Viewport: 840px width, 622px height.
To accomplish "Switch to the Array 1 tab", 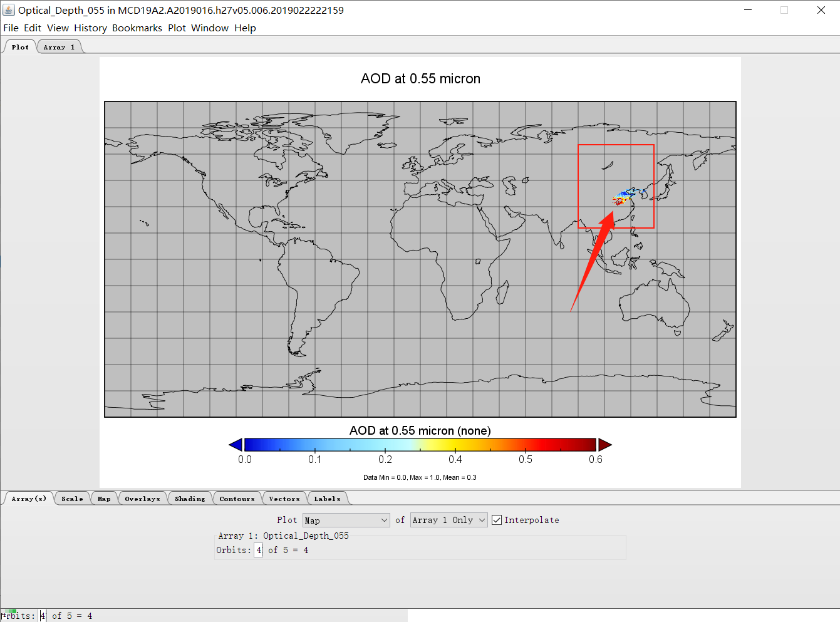I will tap(59, 46).
